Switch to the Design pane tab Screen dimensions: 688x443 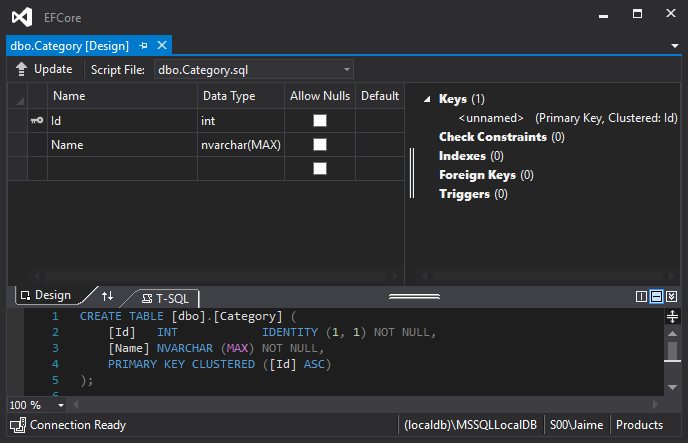tap(46, 295)
